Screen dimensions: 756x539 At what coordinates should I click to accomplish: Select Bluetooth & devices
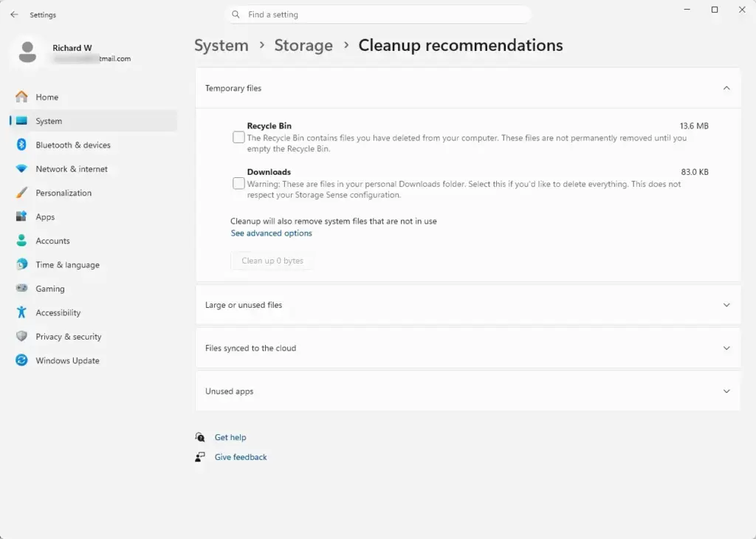click(93, 145)
